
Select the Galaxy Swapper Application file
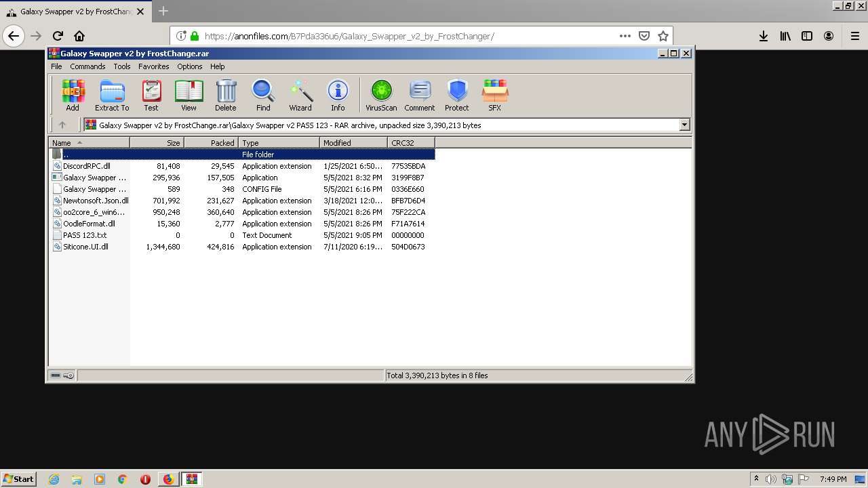pos(242,178)
